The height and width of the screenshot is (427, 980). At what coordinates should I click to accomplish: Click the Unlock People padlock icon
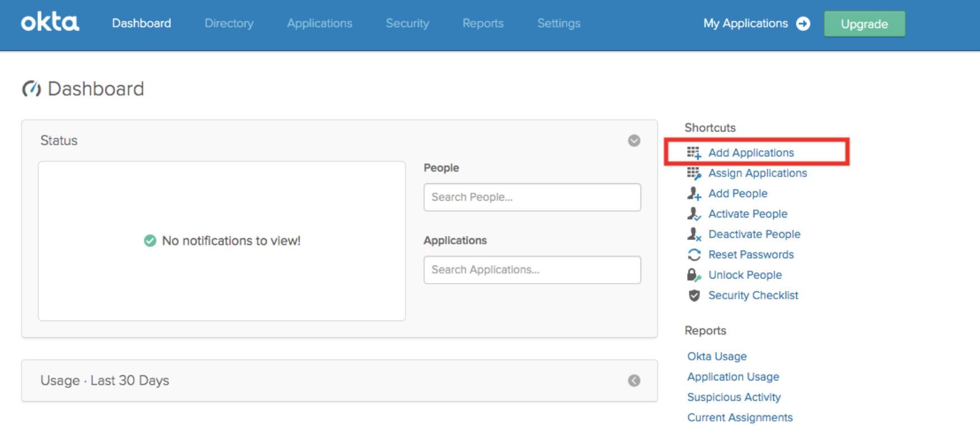click(694, 275)
